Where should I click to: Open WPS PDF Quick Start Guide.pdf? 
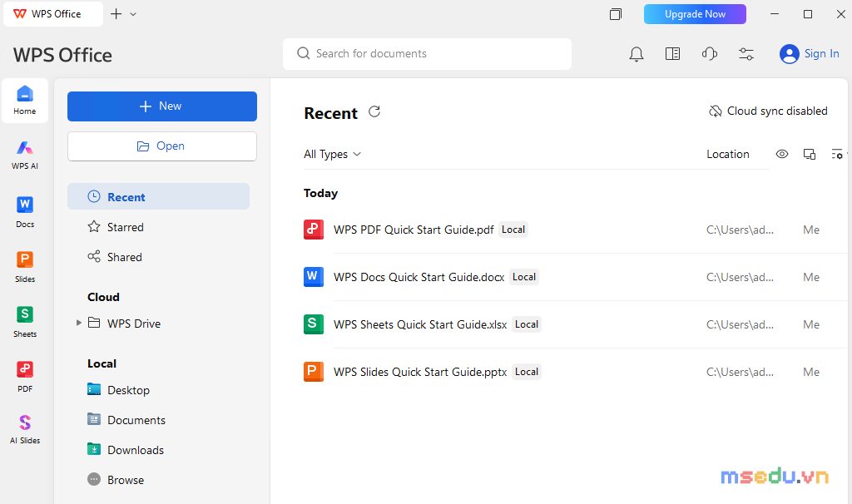[x=414, y=230]
